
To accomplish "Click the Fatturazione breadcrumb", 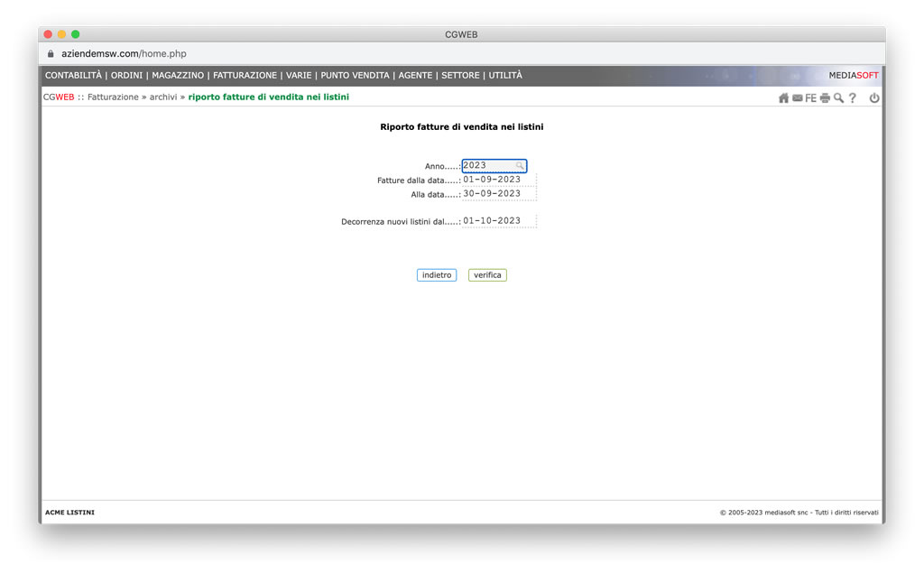I will 113,97.
